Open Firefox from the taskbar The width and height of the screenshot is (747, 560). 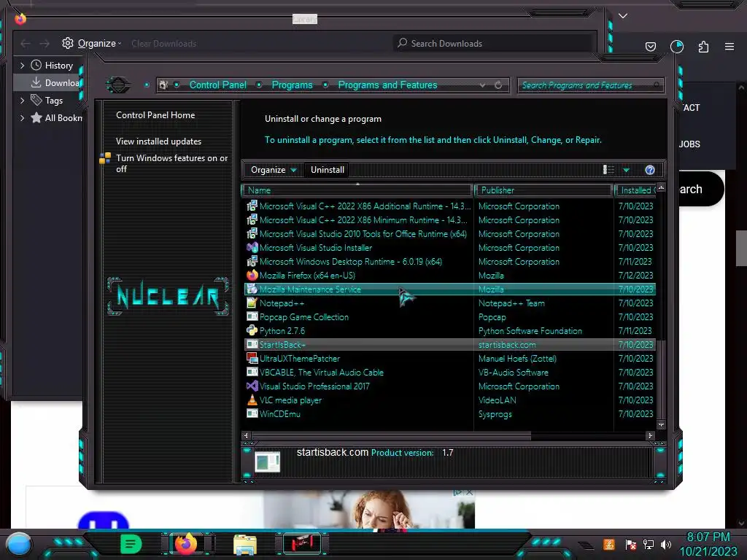pyautogui.click(x=186, y=544)
